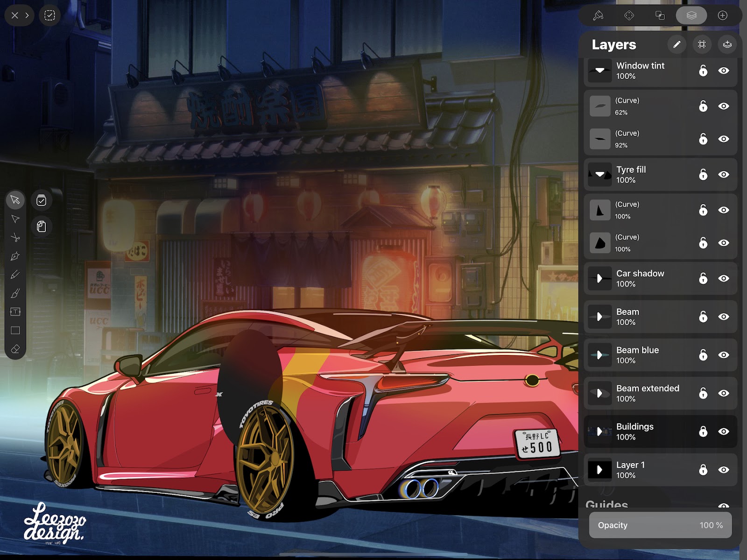Expand the Beam blue layer
Image resolution: width=747 pixels, height=560 pixels.
[600, 355]
